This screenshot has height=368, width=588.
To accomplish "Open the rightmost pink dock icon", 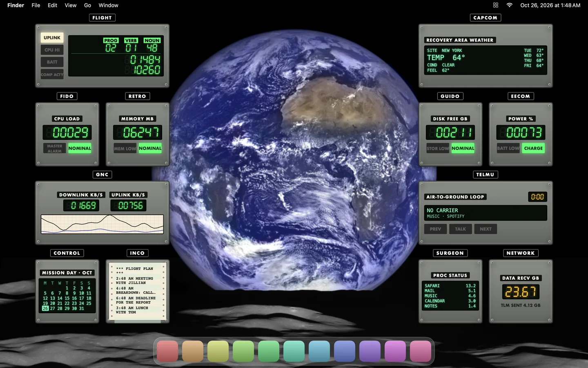I will pos(421,351).
